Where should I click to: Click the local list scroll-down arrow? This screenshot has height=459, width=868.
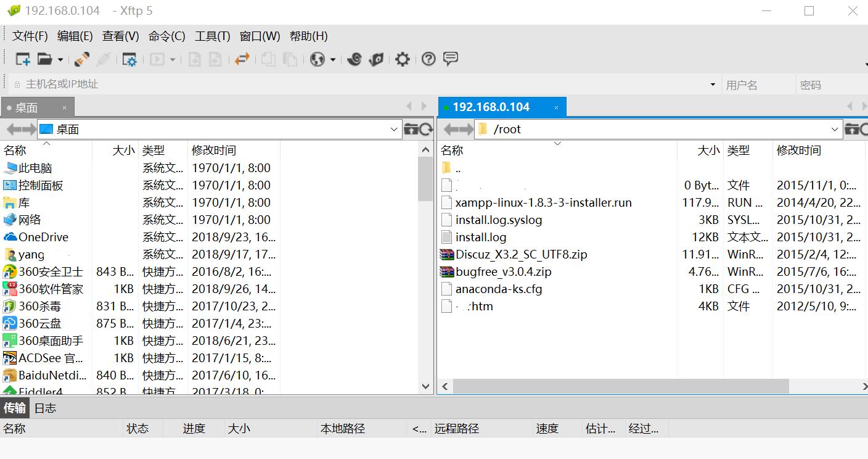point(425,386)
